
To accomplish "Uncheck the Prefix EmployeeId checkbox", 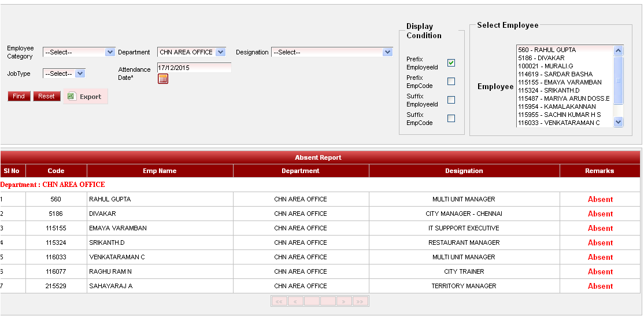I will pos(451,63).
